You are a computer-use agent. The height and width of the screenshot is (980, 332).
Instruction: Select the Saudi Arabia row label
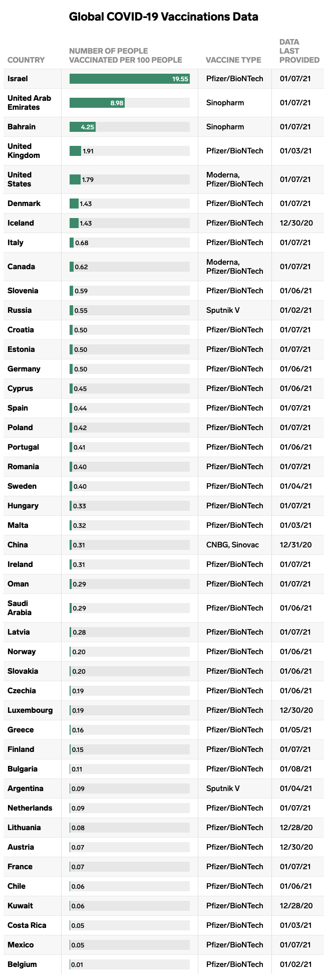[20, 608]
